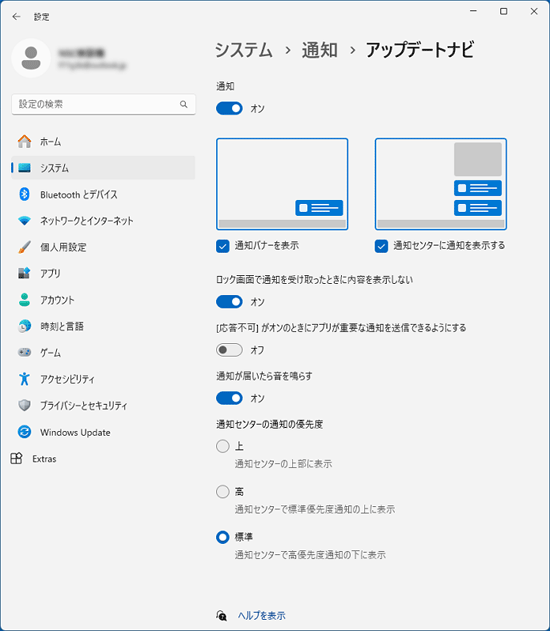Click the 個人用設定 paintbrush icon
The height and width of the screenshot is (631, 550).
point(25,247)
